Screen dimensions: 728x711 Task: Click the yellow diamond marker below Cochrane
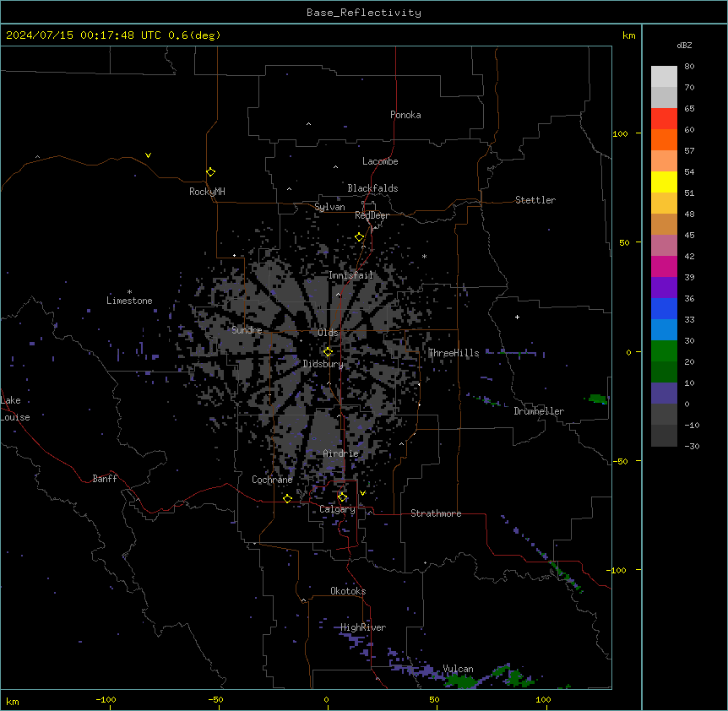pyautogui.click(x=287, y=498)
